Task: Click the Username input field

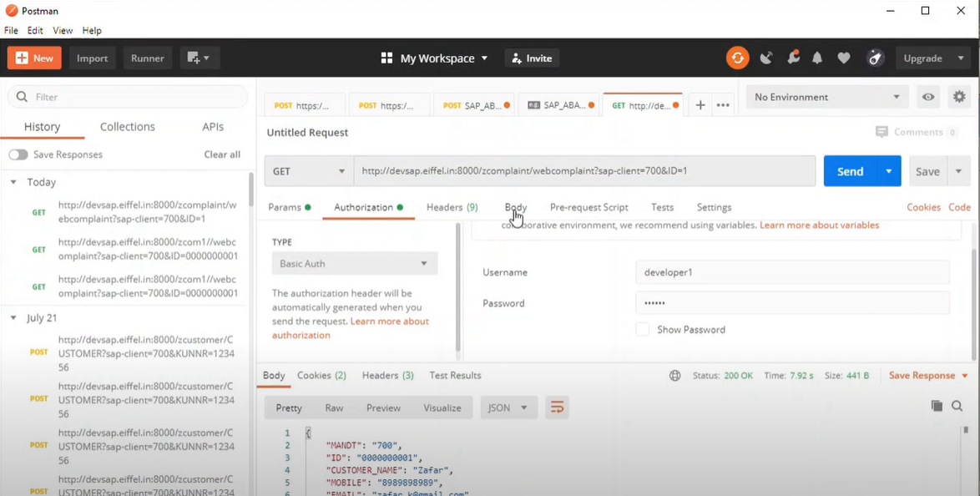Action: (792, 273)
